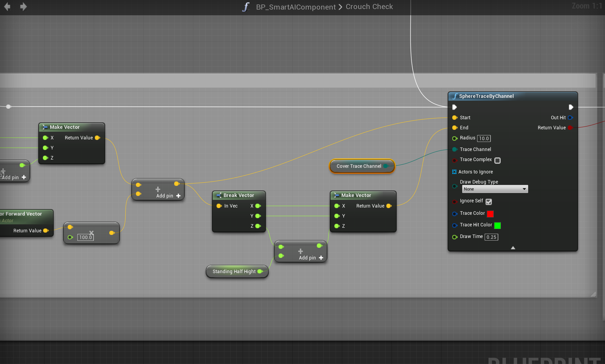Open the green Trace Hit Color swatch

[497, 225]
